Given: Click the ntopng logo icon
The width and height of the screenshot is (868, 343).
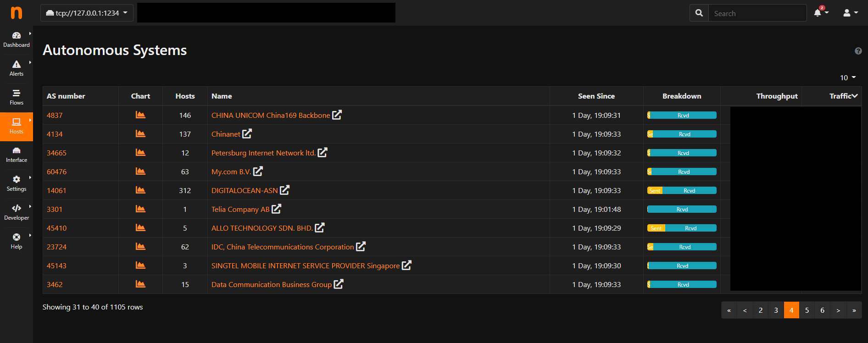Looking at the screenshot, I should pyautogui.click(x=17, y=13).
